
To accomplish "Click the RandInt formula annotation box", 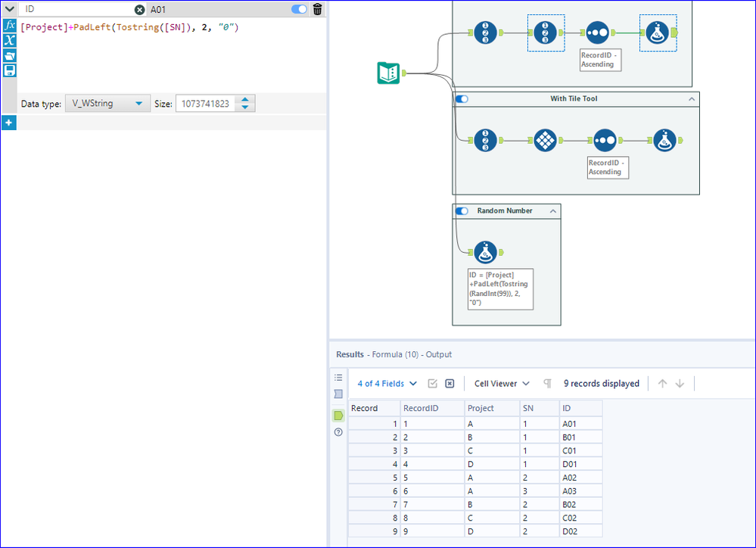I will (x=500, y=289).
